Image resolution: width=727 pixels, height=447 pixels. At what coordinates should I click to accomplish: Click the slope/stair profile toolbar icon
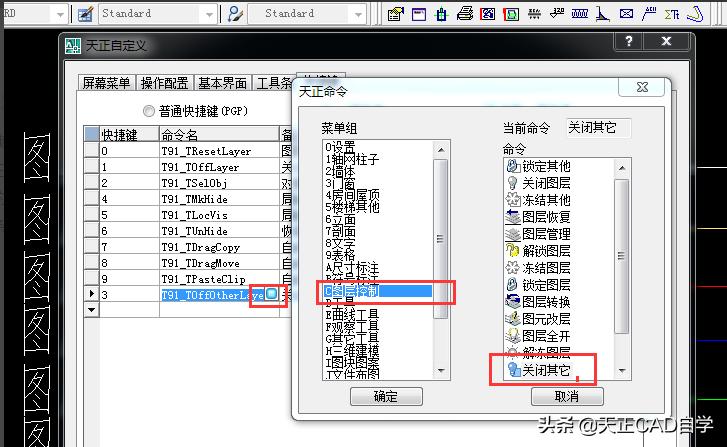coord(602,14)
